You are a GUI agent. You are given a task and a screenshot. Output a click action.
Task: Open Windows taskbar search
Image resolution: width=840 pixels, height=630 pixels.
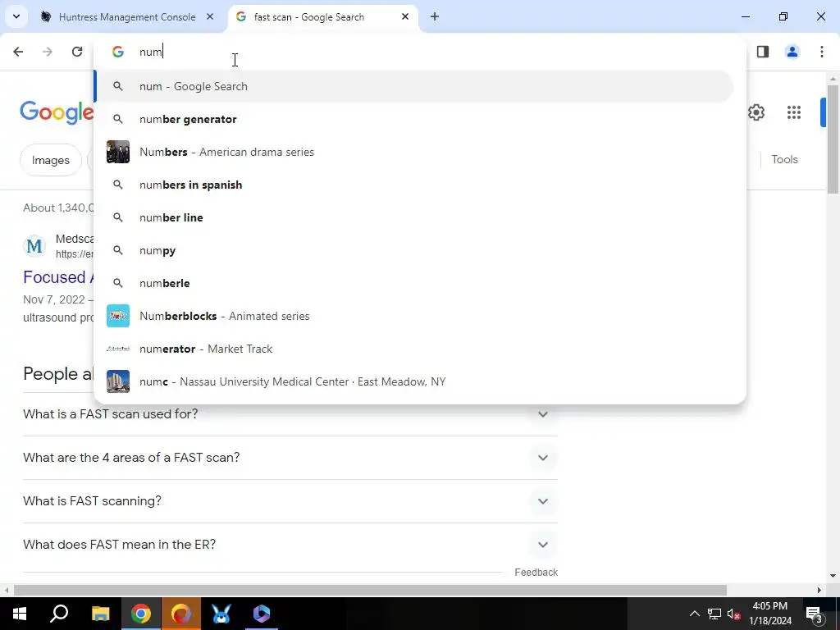coord(59,614)
